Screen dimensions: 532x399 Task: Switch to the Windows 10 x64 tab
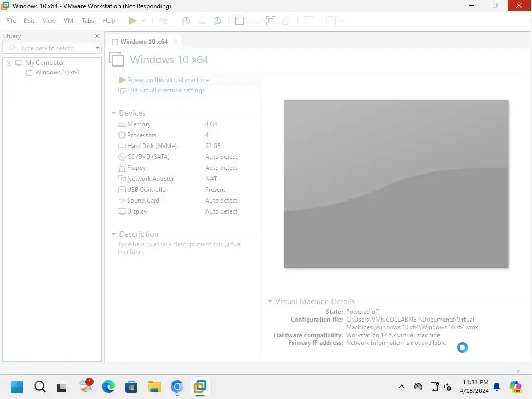[144, 42]
